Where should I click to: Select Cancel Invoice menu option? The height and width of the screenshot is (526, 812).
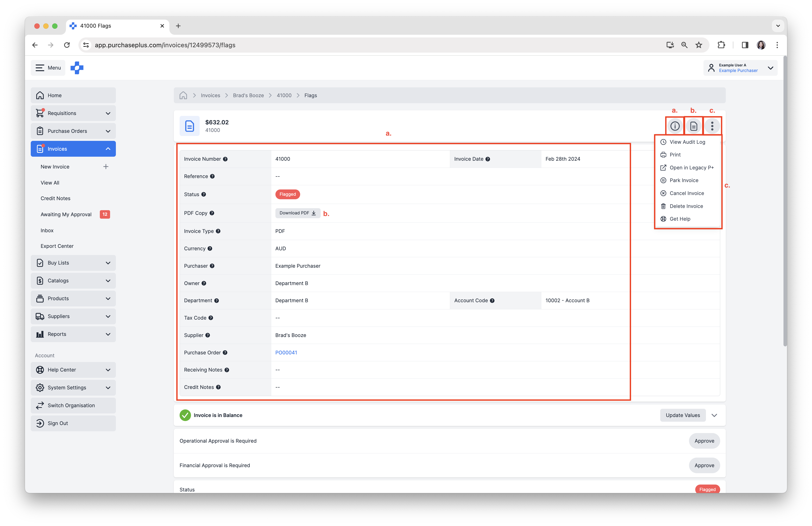[x=682, y=193]
